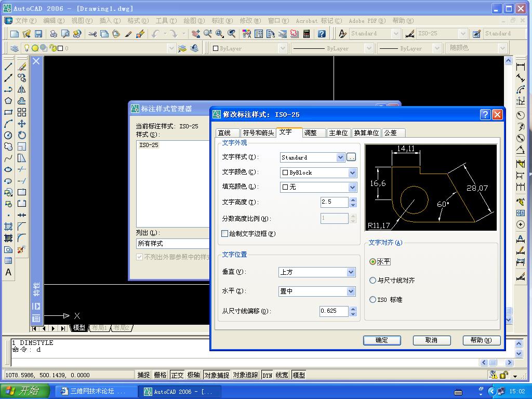Image resolution: width=532 pixels, height=399 pixels.
Task: Open the Dimension Style icon in toolbar
Action: pyautogui.click(x=410, y=34)
